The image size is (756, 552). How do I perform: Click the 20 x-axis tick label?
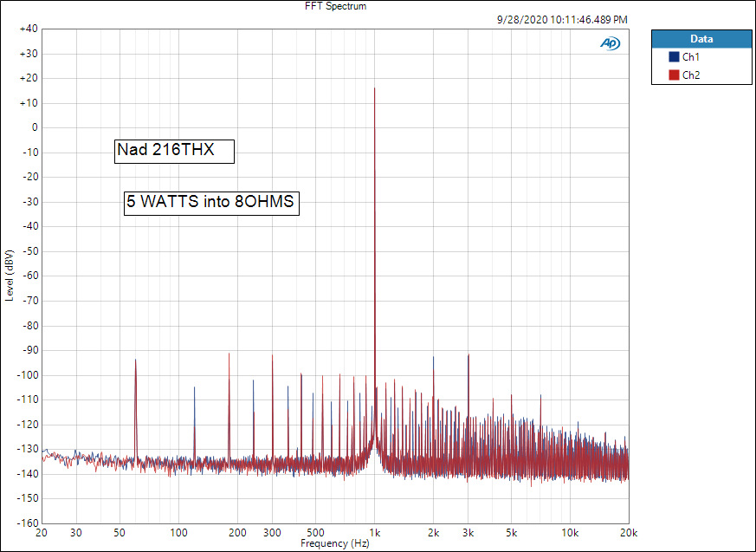pyautogui.click(x=42, y=533)
